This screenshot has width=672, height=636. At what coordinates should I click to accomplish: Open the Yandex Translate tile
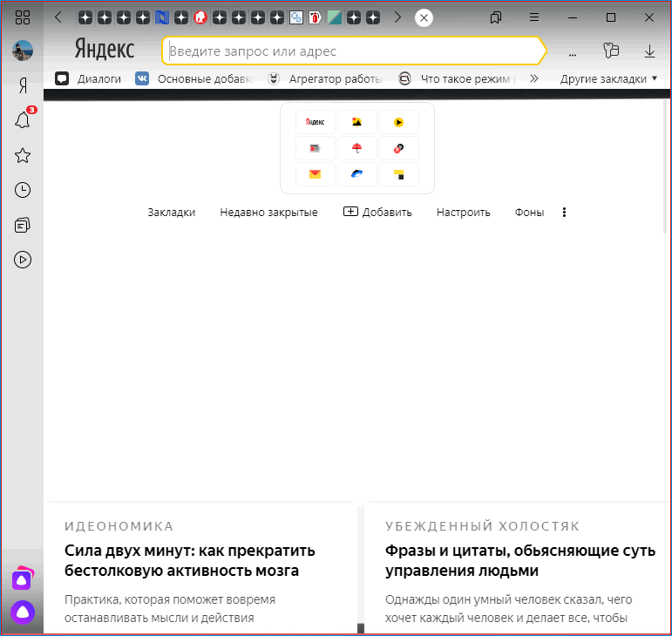tap(398, 148)
